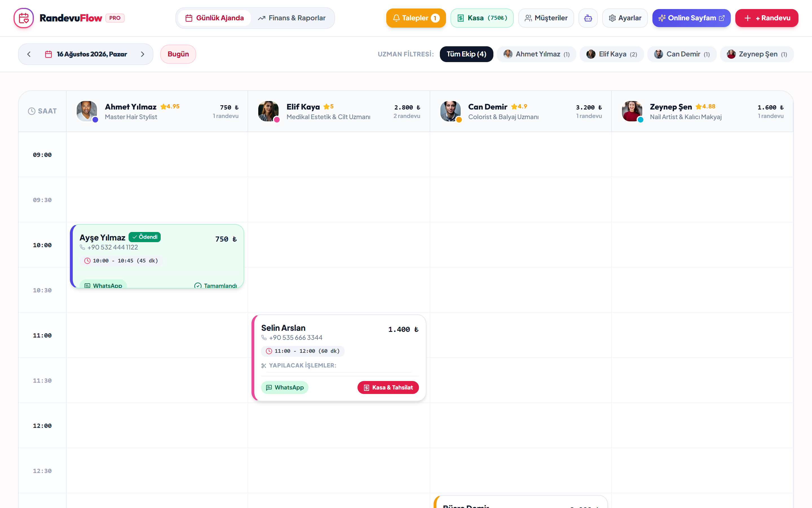Click the clock icon next to SAAT

point(32,111)
